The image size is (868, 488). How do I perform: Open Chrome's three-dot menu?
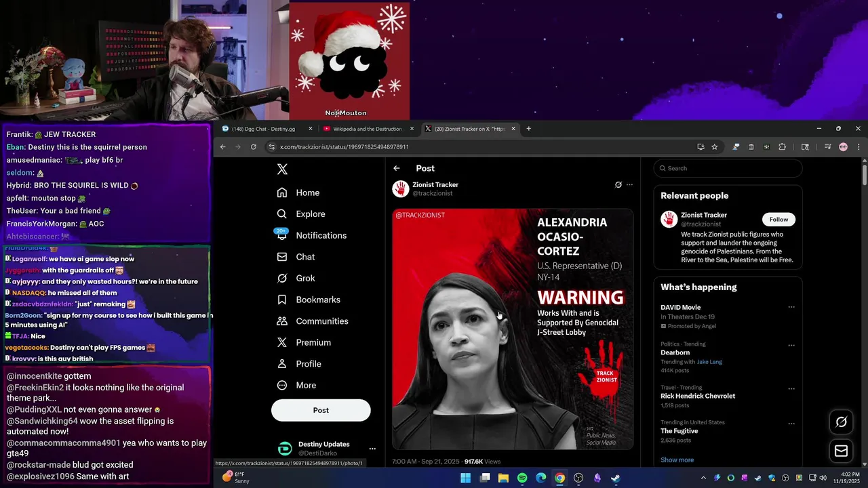[859, 146]
